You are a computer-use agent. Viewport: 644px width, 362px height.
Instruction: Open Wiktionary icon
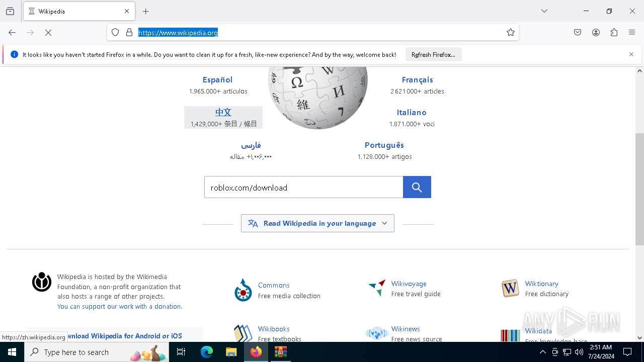click(x=510, y=289)
